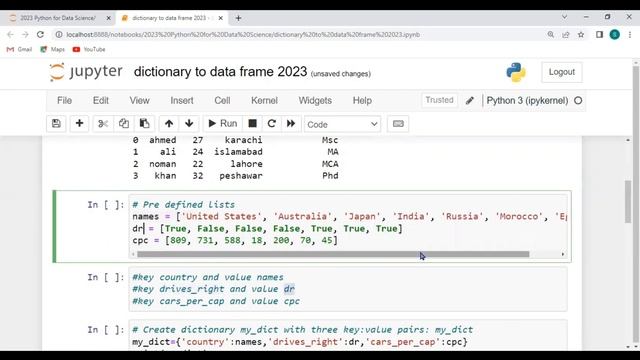Paste cells below with the clipboard icon
The image size is (640, 360).
(x=144, y=124)
